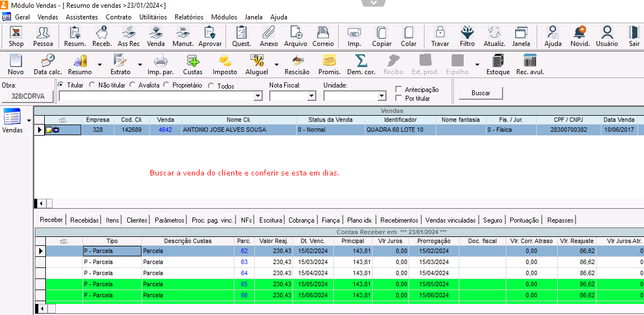Check the Por titular checkbox

(x=399, y=98)
